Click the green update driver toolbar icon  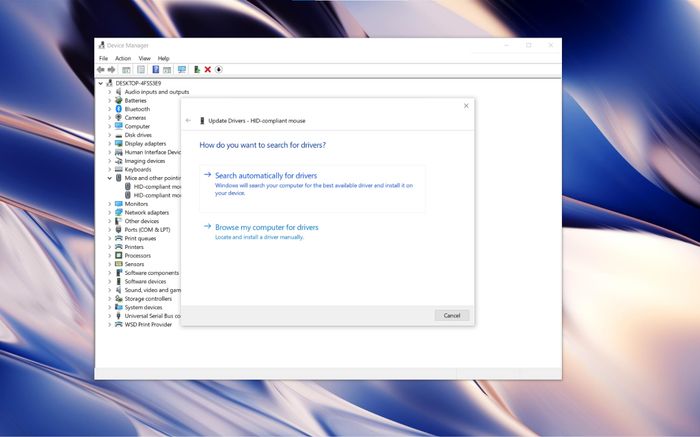197,69
